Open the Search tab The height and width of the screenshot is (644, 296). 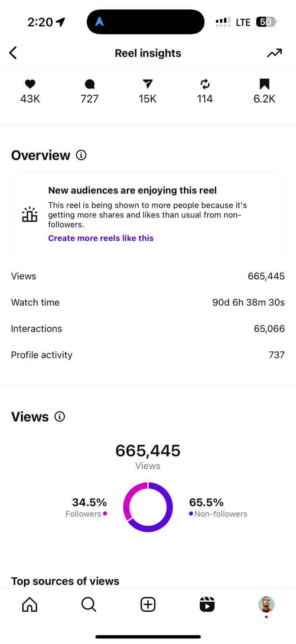(x=88, y=604)
